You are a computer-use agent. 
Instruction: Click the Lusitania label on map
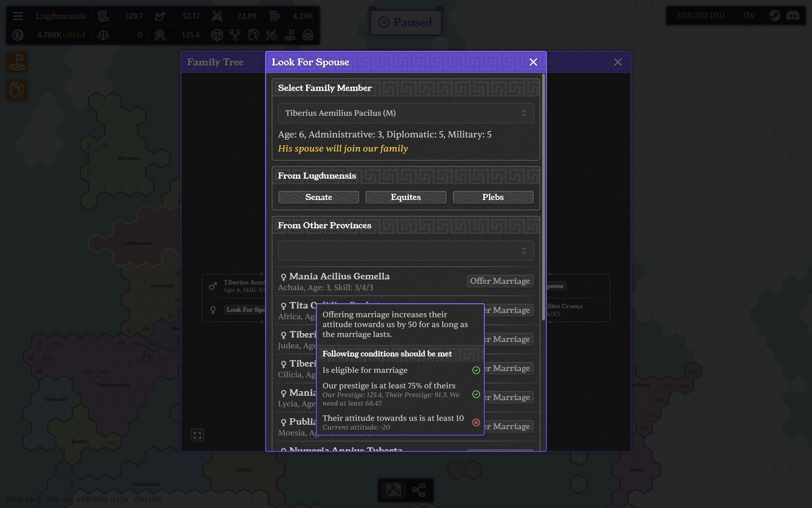56,399
